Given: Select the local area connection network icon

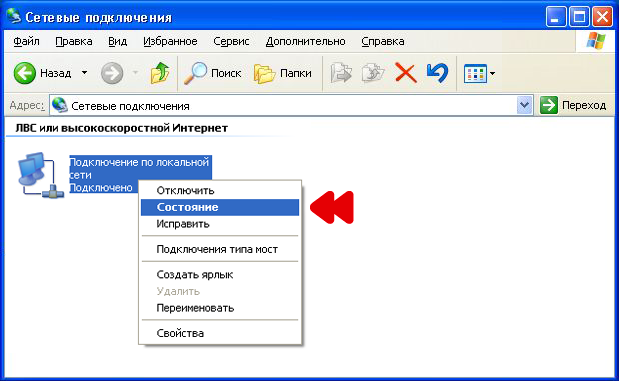Looking at the screenshot, I should [40, 175].
